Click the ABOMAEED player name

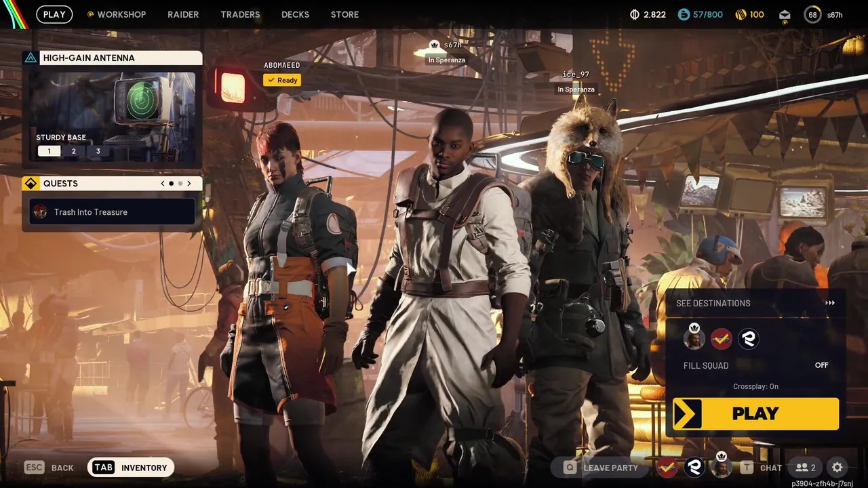[282, 65]
